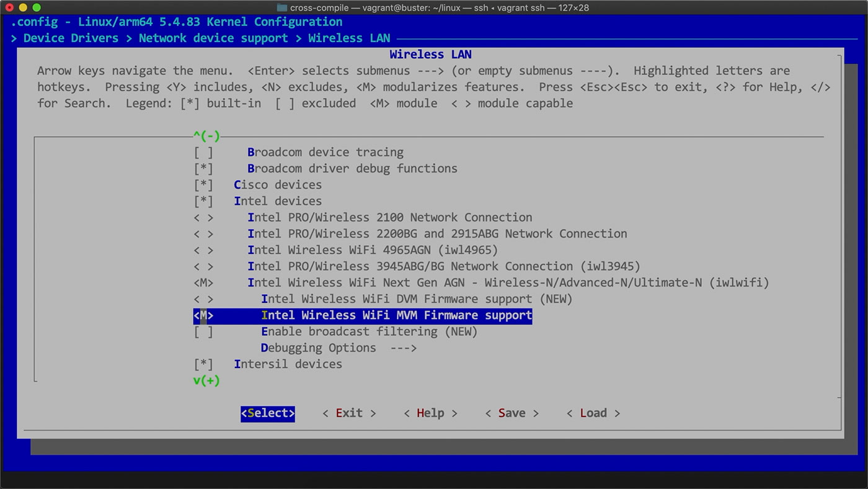The image size is (868, 489).
Task: Toggle Intel PRO/Wireless 2100 module state
Action: pyautogui.click(x=203, y=217)
